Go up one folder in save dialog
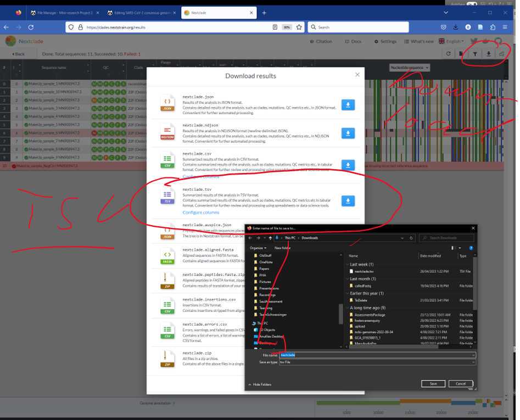Screen dimensions: 520x420 click(x=270, y=238)
